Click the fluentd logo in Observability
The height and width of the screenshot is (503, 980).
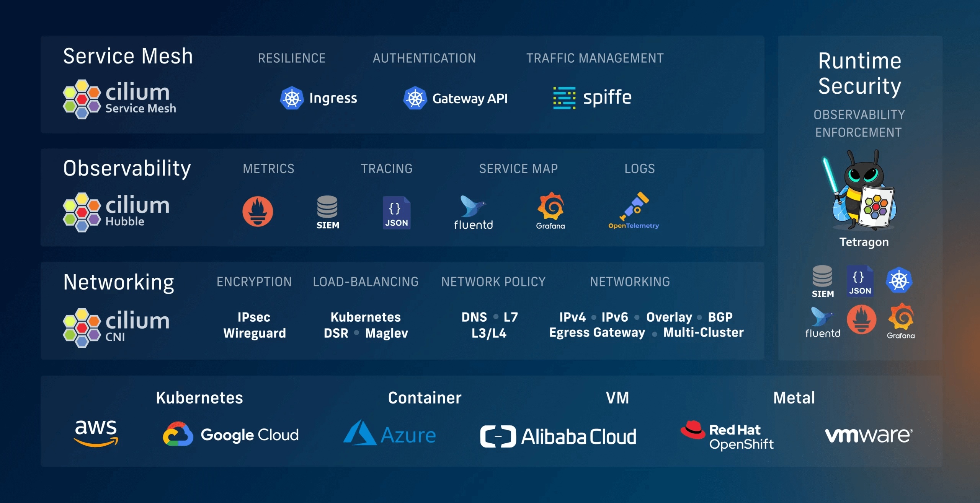[x=474, y=212]
